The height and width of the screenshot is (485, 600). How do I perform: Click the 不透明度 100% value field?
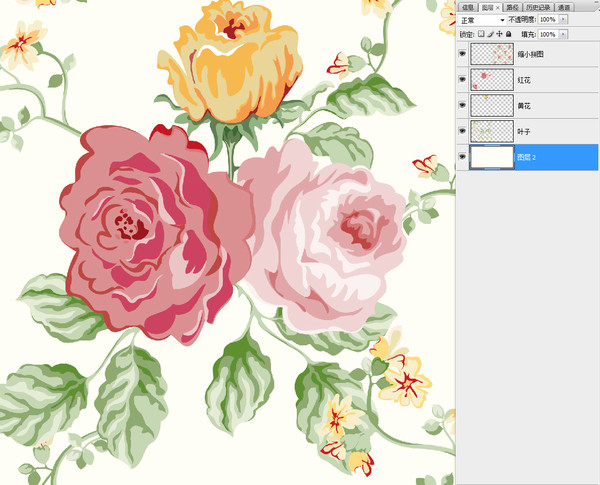548,19
